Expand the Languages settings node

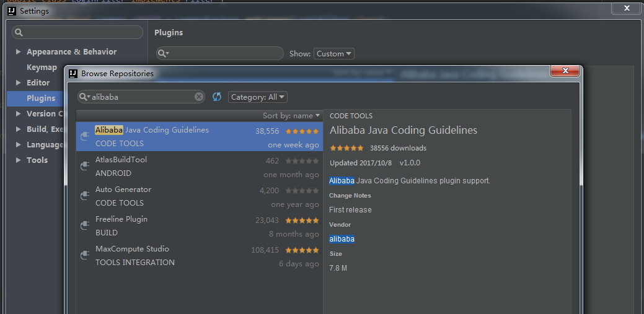pyautogui.click(x=18, y=144)
